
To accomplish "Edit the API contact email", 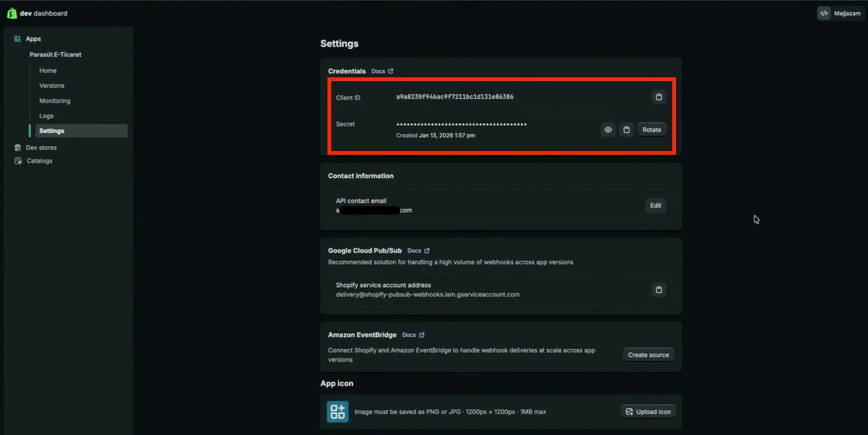I will tap(655, 205).
